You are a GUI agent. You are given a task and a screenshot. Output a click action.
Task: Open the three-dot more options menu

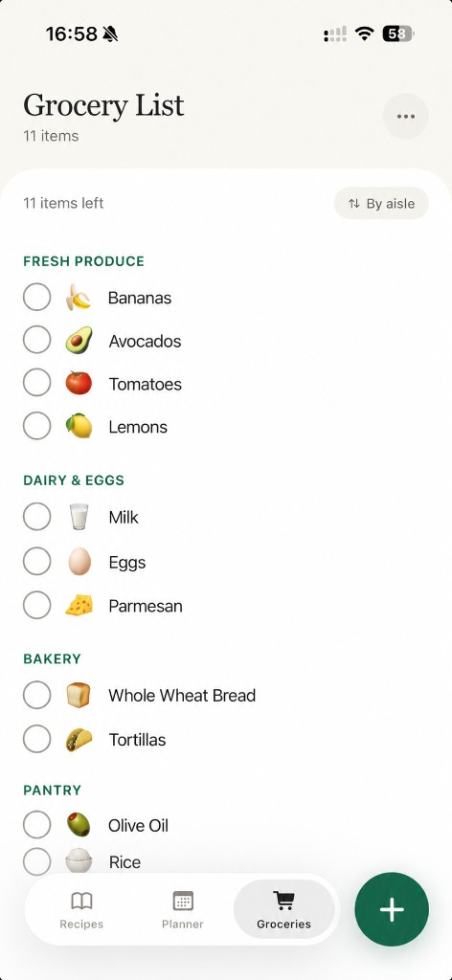pyautogui.click(x=406, y=116)
